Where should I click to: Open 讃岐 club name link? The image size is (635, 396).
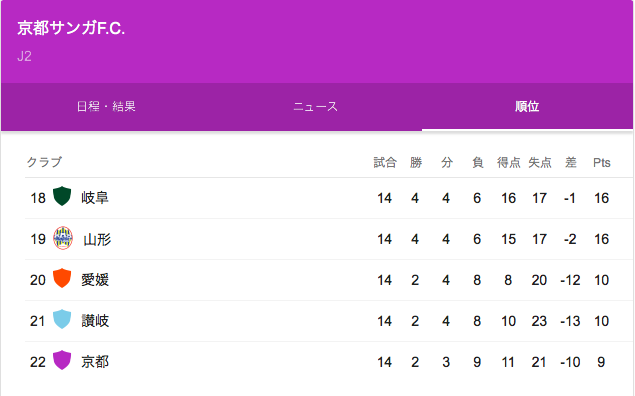[95, 321]
